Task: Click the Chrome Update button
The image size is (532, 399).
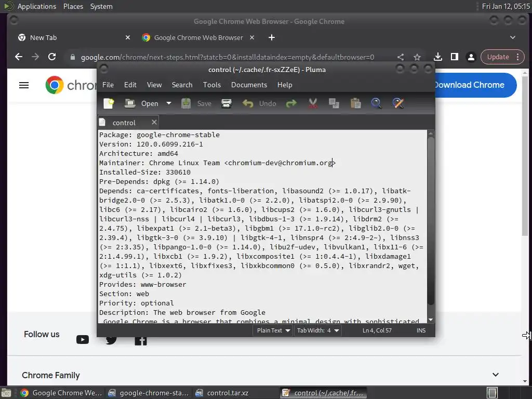Action: click(x=498, y=57)
